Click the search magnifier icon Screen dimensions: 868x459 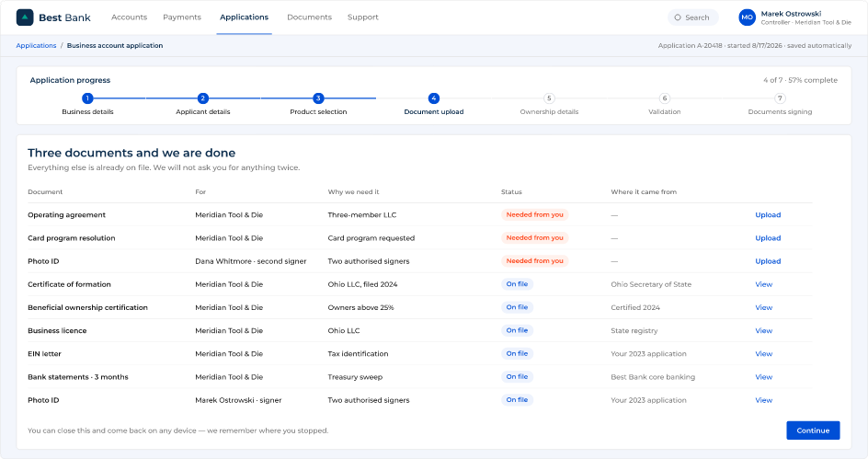coord(678,17)
